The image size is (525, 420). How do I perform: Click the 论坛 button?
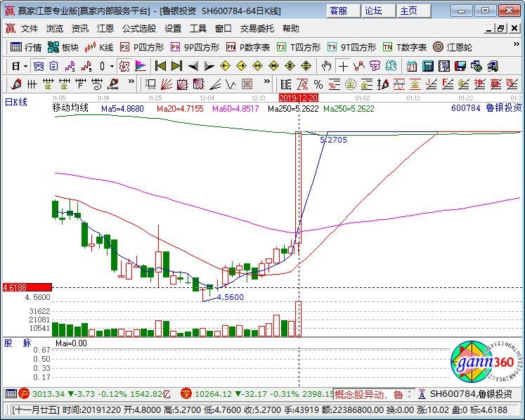(x=378, y=11)
